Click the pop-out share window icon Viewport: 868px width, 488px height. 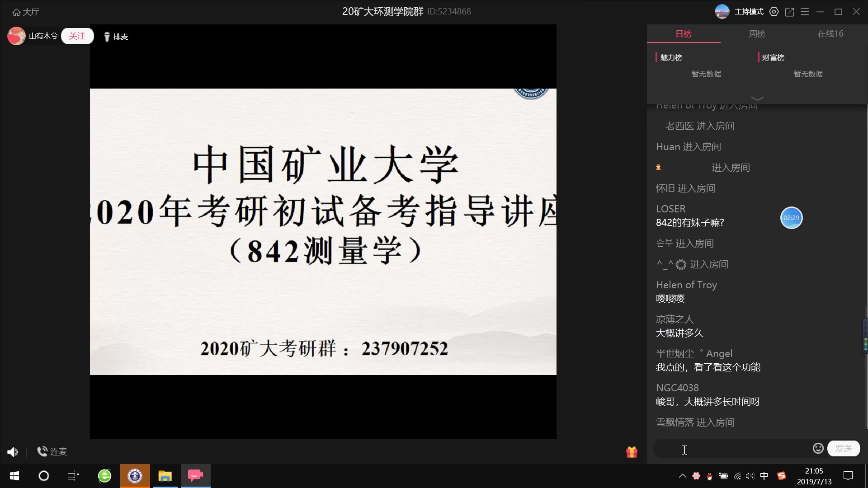click(789, 12)
